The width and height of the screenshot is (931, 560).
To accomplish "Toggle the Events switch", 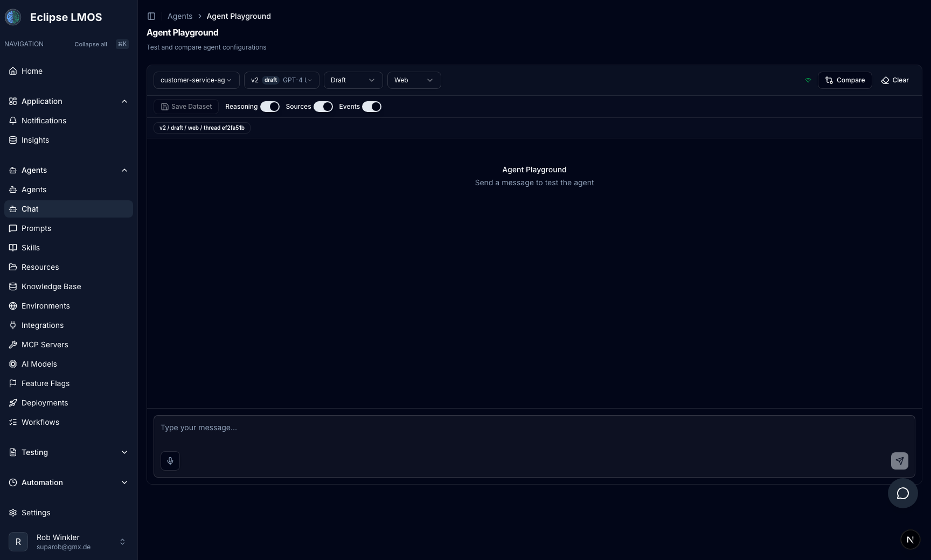I will tap(372, 107).
